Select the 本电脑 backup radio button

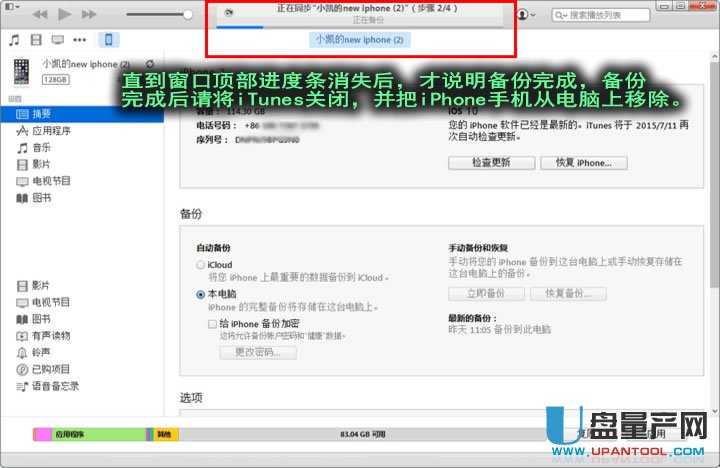click(200, 294)
